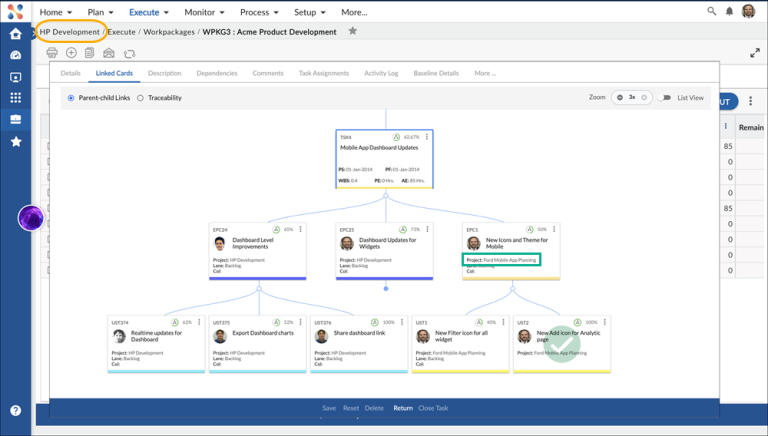Click the Reset button in bottom bar
This screenshot has height=436, width=768.
point(351,408)
